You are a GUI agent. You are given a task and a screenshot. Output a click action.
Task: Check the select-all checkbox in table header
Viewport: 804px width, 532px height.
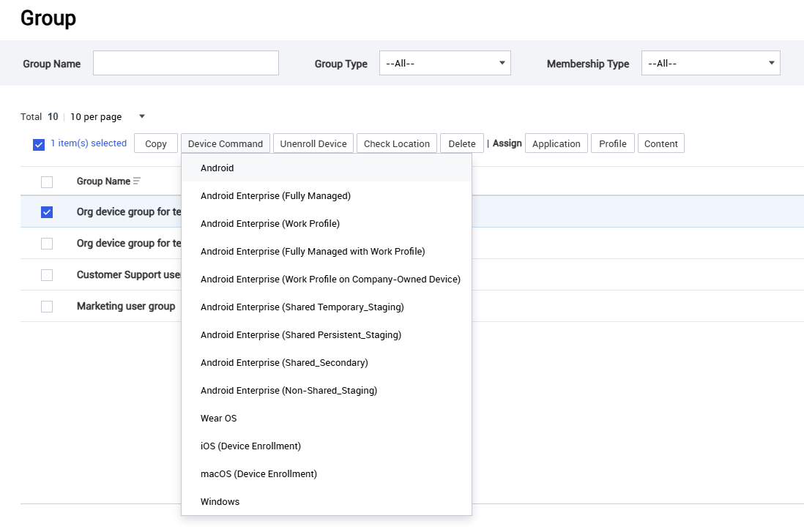pos(47,181)
